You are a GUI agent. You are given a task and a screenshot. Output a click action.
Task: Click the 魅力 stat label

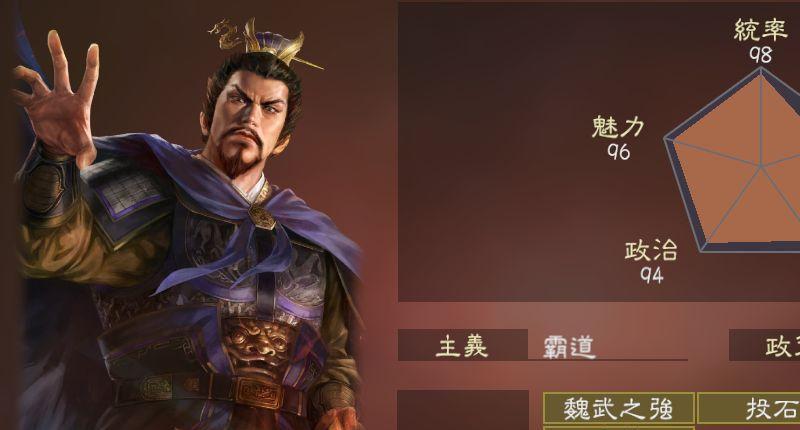pyautogui.click(x=618, y=127)
